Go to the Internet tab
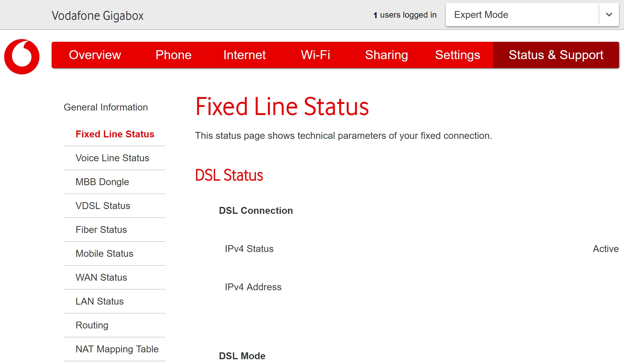Image resolution: width=624 pixels, height=364 pixels. click(244, 55)
